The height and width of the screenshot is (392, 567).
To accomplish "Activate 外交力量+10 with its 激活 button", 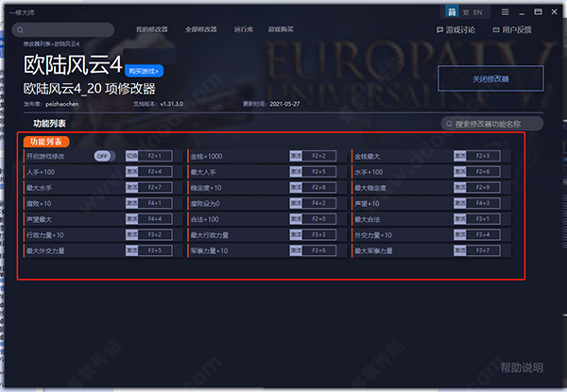I will [x=460, y=235].
